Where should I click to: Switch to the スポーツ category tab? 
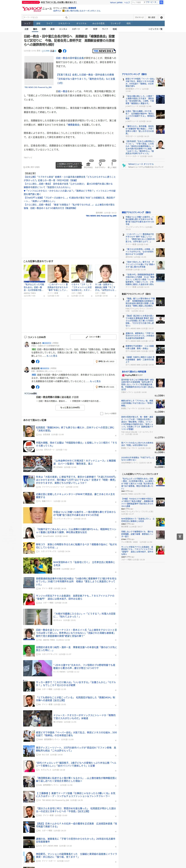(76, 29)
